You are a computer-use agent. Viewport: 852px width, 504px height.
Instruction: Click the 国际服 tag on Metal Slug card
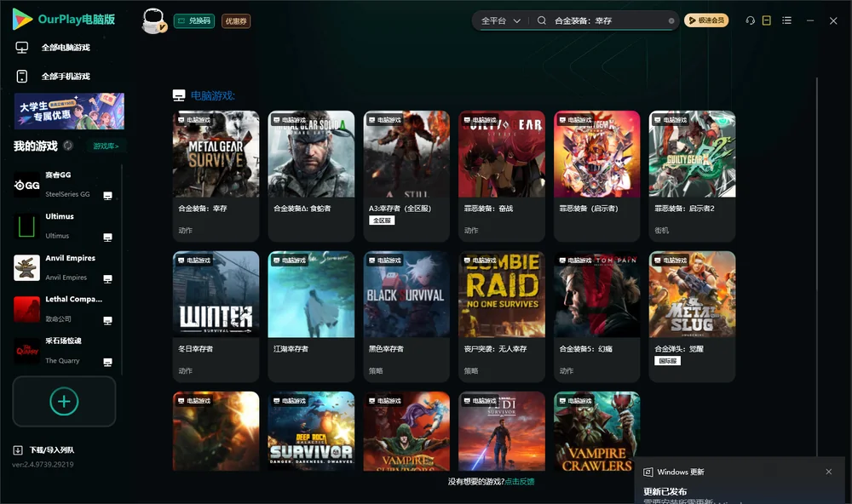(668, 361)
